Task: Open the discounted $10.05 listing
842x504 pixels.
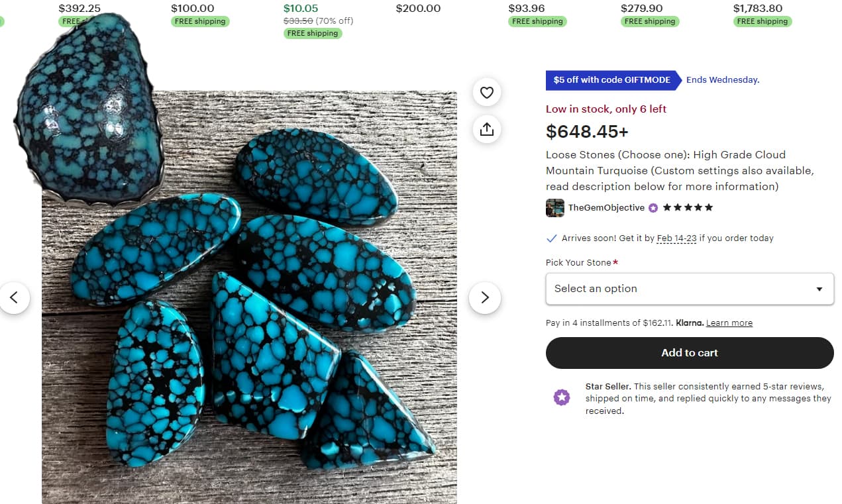Action: [301, 9]
